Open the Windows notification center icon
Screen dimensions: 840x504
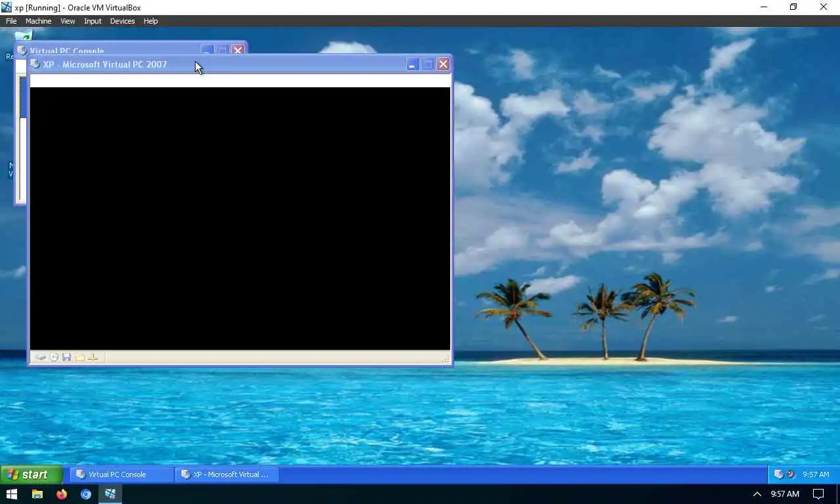tap(818, 494)
